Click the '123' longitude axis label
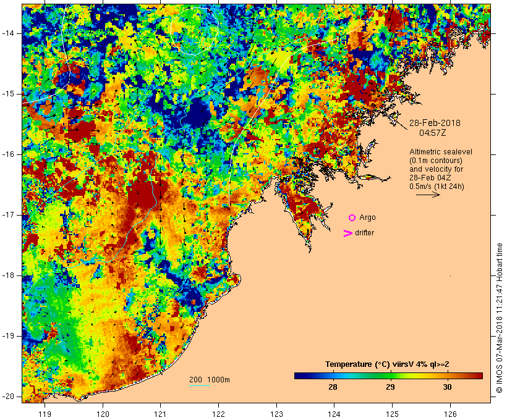Viewport: 507px width, 420px height. click(x=276, y=414)
